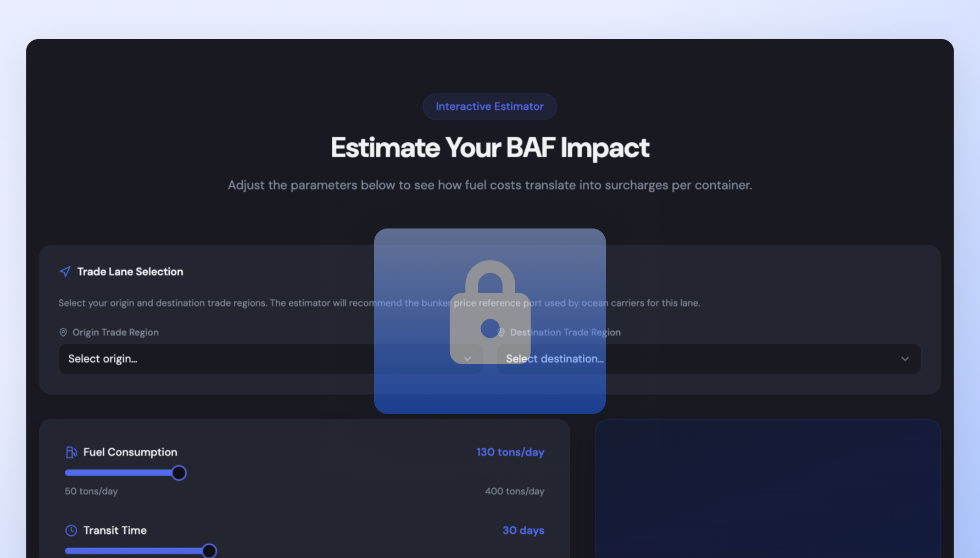This screenshot has height=558, width=980.
Task: Click the 130 tons/day value link
Action: coord(510,452)
